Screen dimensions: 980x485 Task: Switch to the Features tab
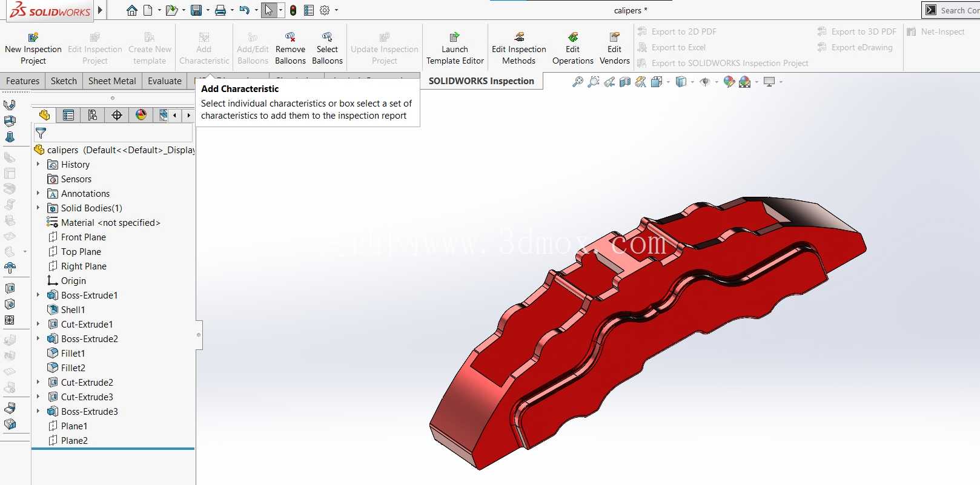[22, 81]
